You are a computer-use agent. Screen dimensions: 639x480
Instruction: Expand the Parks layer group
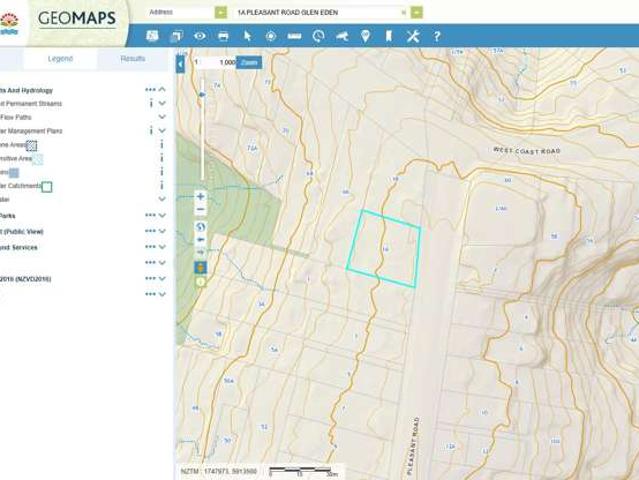(x=162, y=215)
